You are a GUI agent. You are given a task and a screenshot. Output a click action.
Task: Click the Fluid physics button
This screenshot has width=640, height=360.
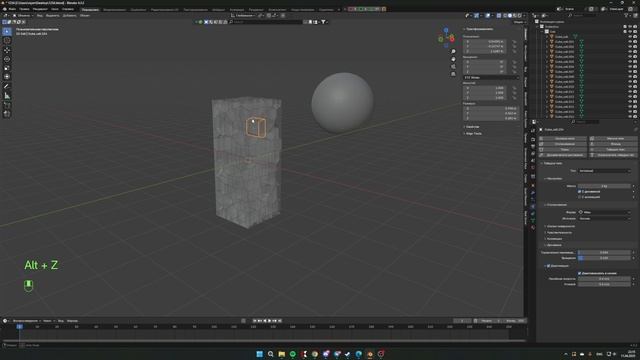614,144
